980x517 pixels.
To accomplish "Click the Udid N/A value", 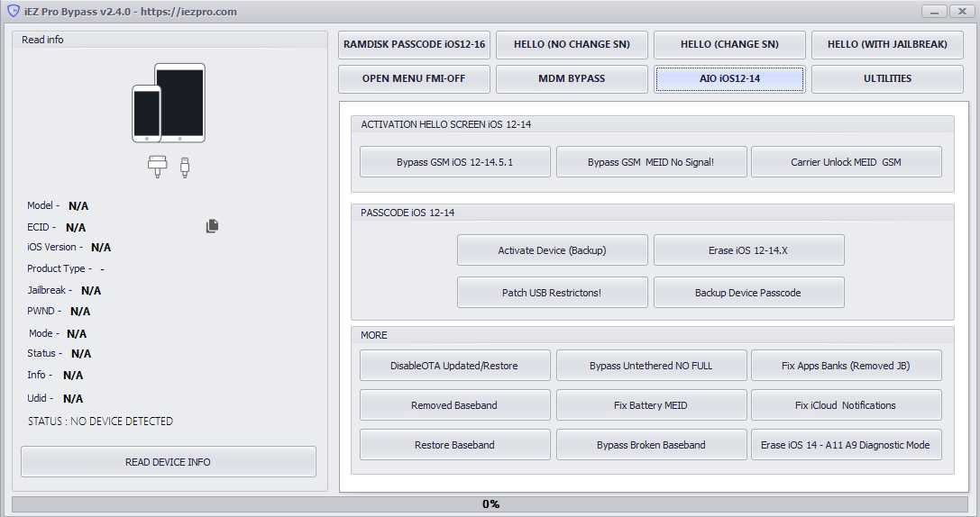I will coord(72,398).
